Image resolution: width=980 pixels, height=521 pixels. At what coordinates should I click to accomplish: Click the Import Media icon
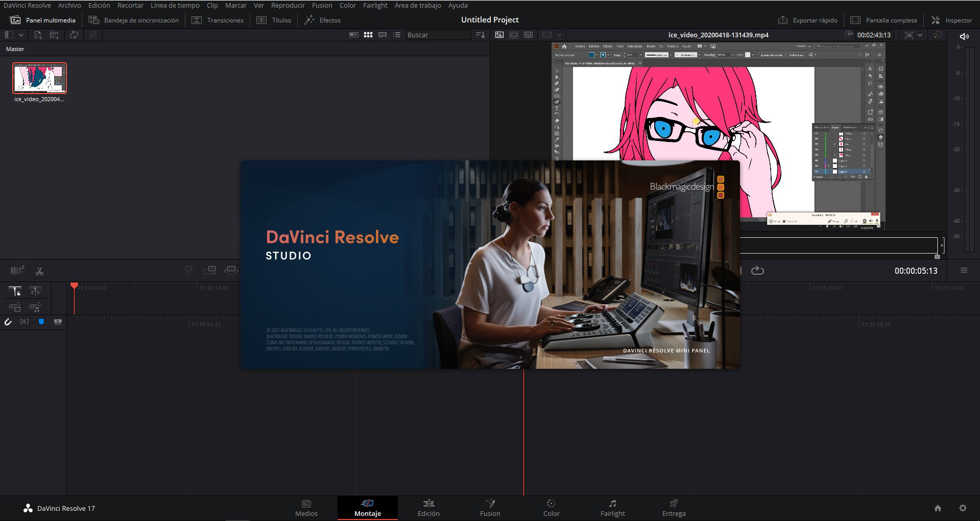[x=38, y=35]
